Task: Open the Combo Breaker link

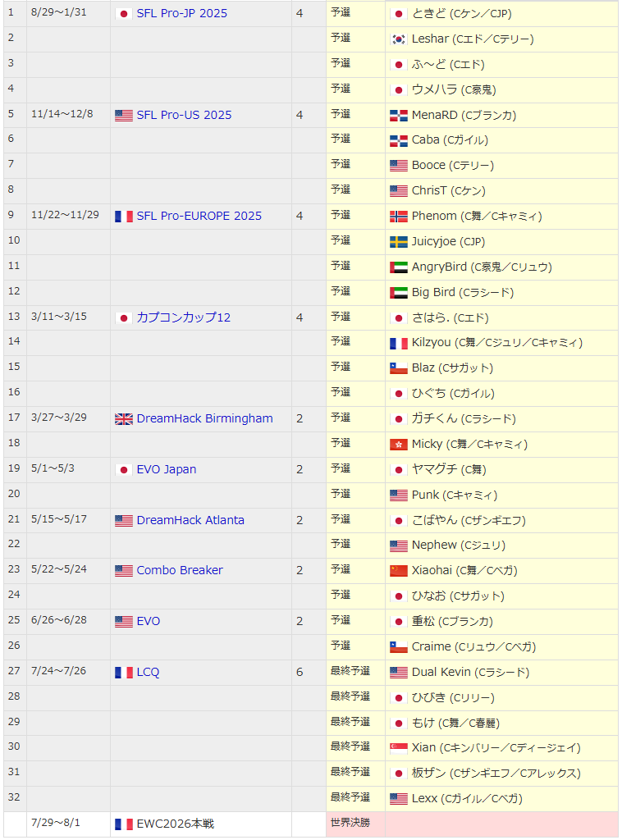Action: point(180,570)
